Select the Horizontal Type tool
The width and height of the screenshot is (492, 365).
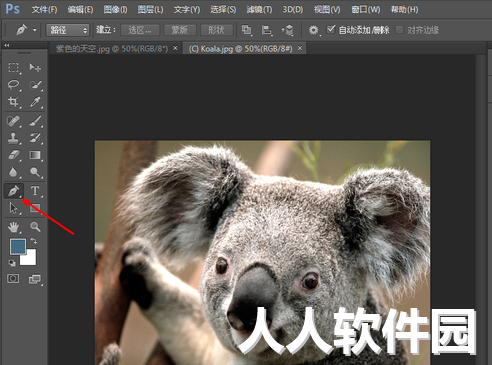(35, 191)
